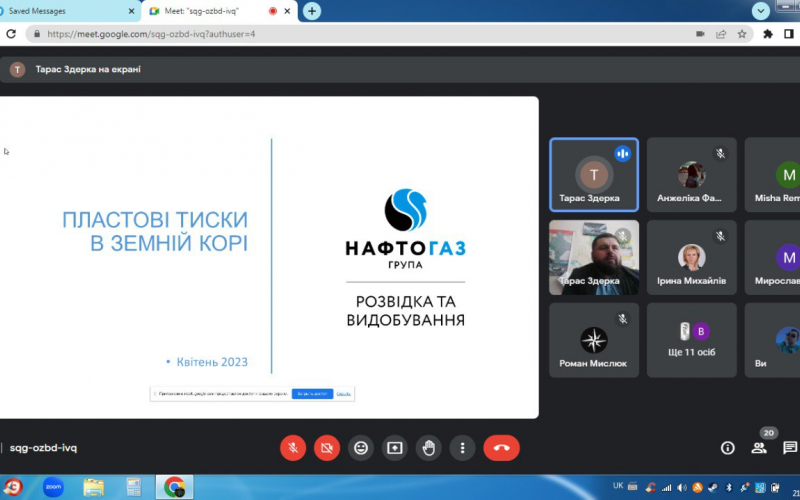
Task: Unmute the microphone in the call controls
Action: click(293, 448)
